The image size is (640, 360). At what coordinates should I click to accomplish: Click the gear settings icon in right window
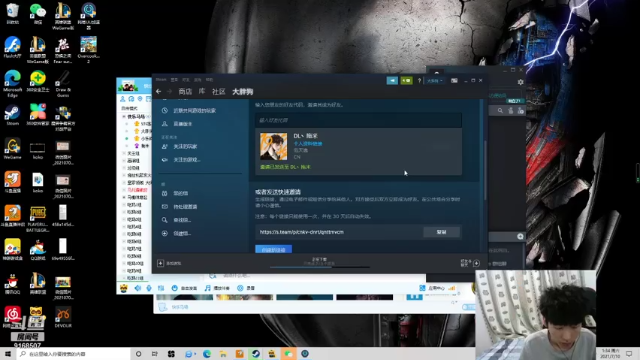point(520,82)
